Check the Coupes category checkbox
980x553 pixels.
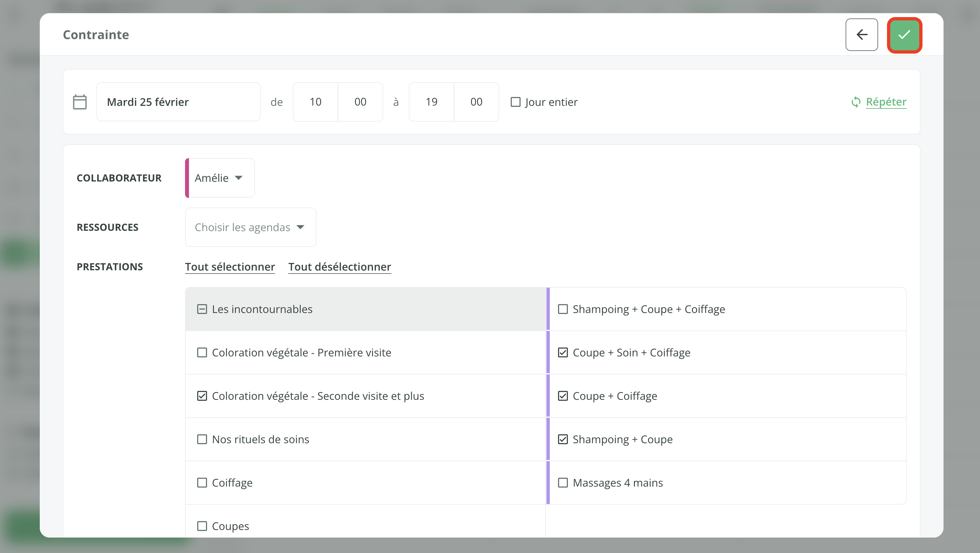202,526
